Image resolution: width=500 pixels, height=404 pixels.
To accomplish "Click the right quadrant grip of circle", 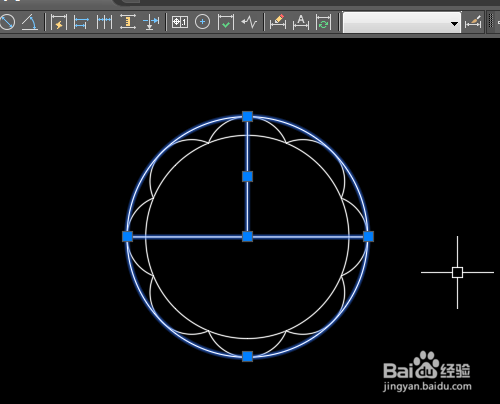I will click(x=368, y=237).
